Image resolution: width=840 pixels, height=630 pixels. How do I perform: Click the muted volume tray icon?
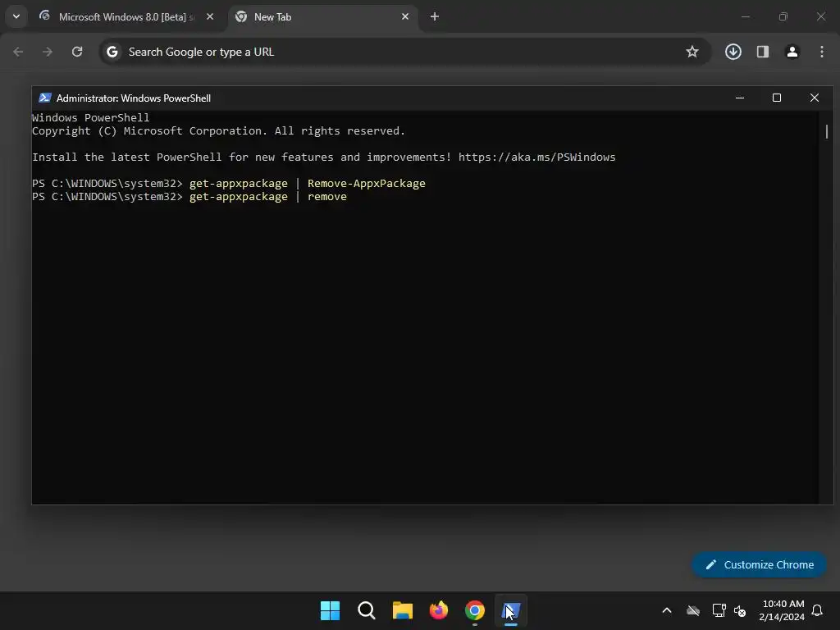coord(740,610)
